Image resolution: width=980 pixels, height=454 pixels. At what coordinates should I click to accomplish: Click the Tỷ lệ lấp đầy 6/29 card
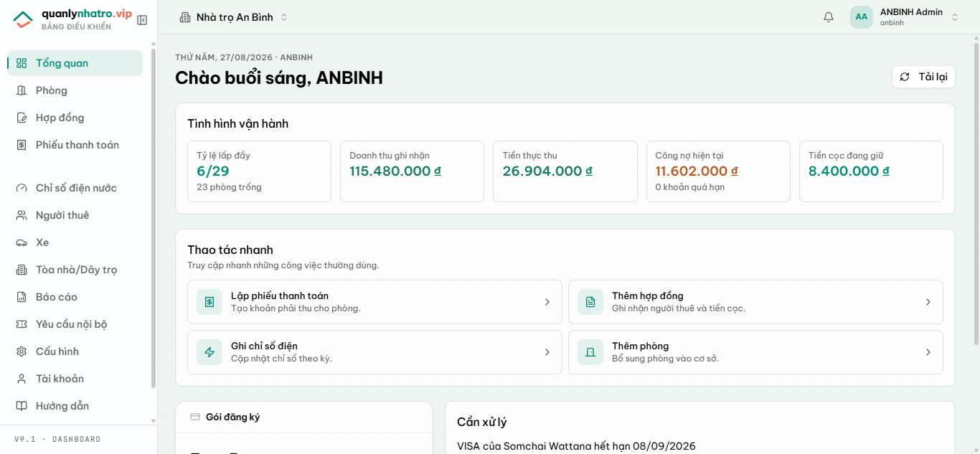[259, 171]
